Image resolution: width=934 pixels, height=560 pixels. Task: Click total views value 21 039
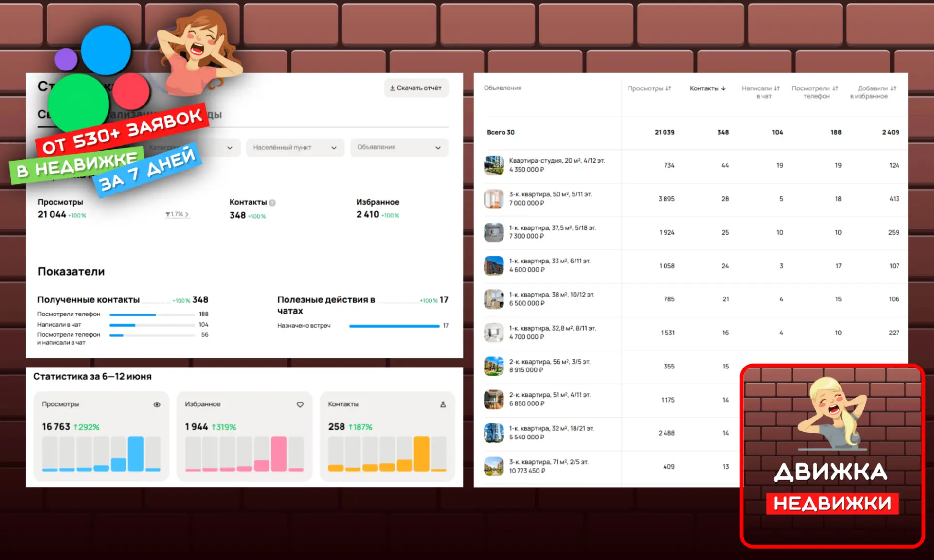tap(665, 132)
